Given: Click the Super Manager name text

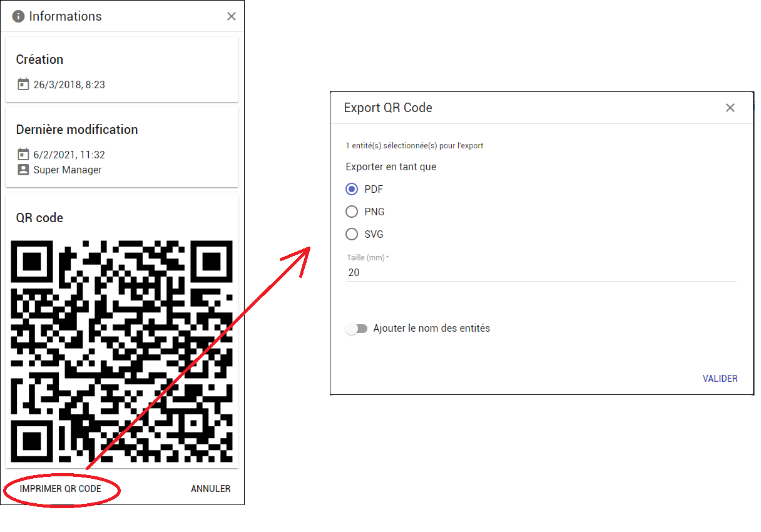Looking at the screenshot, I should pos(68,170).
